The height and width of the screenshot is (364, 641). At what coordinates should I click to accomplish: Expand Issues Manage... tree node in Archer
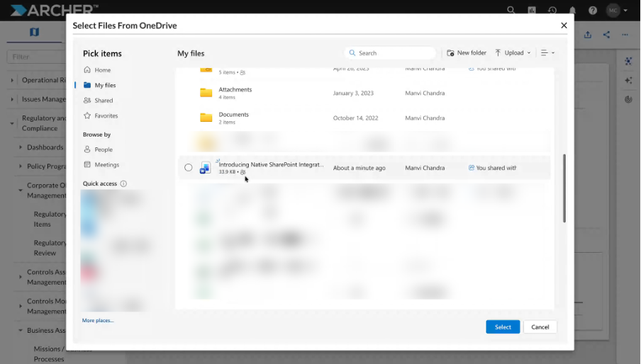click(12, 99)
